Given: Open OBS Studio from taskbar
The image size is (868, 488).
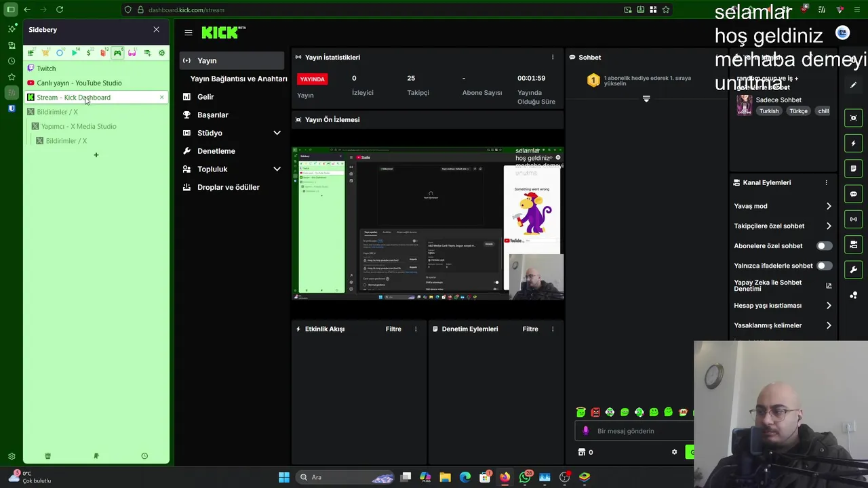Looking at the screenshot, I should coord(564,477).
